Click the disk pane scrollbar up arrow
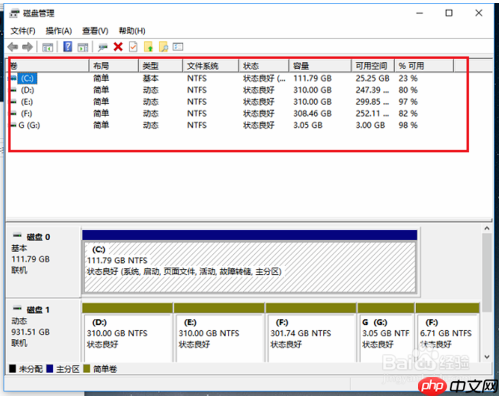Screen dimensions: 499x396 pos(487,229)
